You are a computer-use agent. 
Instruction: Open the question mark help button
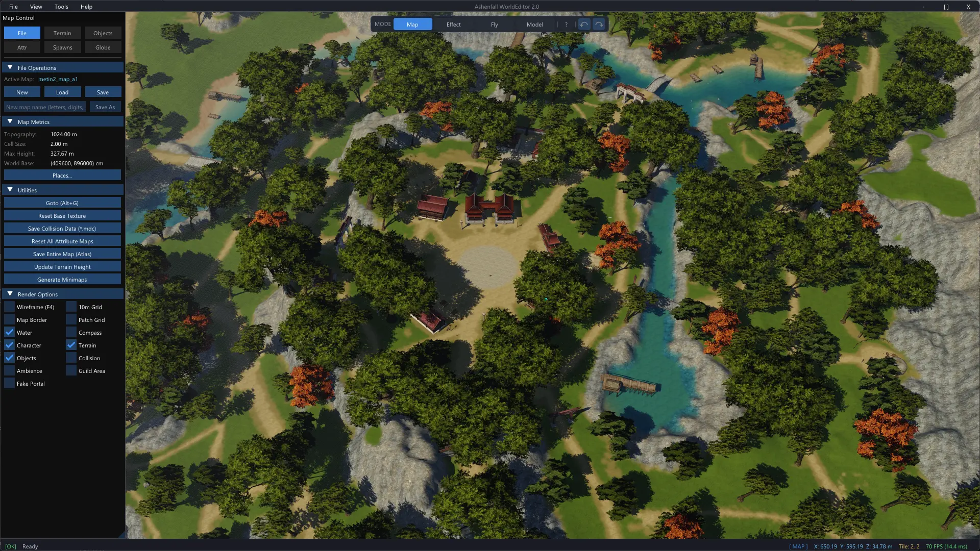click(566, 24)
